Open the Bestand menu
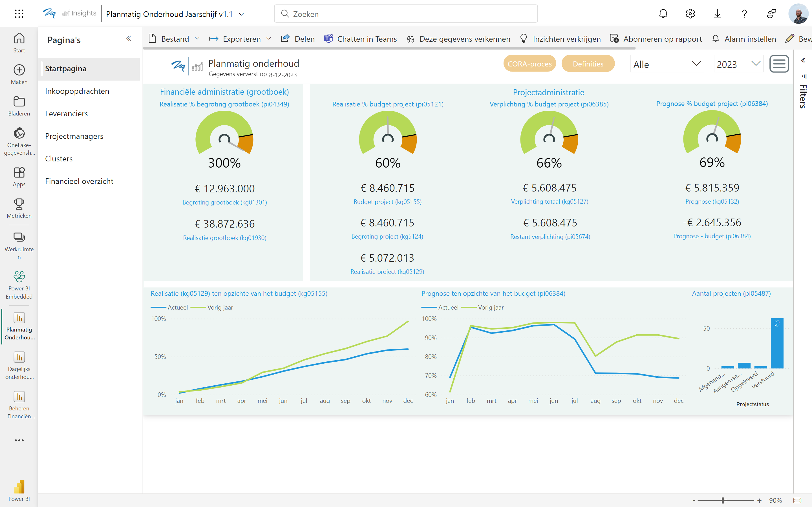This screenshot has width=812, height=507. [x=175, y=39]
